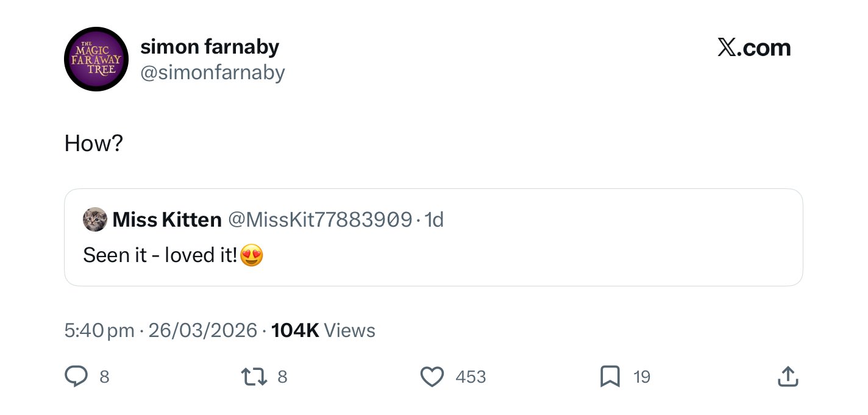Click the @simonfarnaby handle
The width and height of the screenshot is (868, 415).
tap(213, 73)
